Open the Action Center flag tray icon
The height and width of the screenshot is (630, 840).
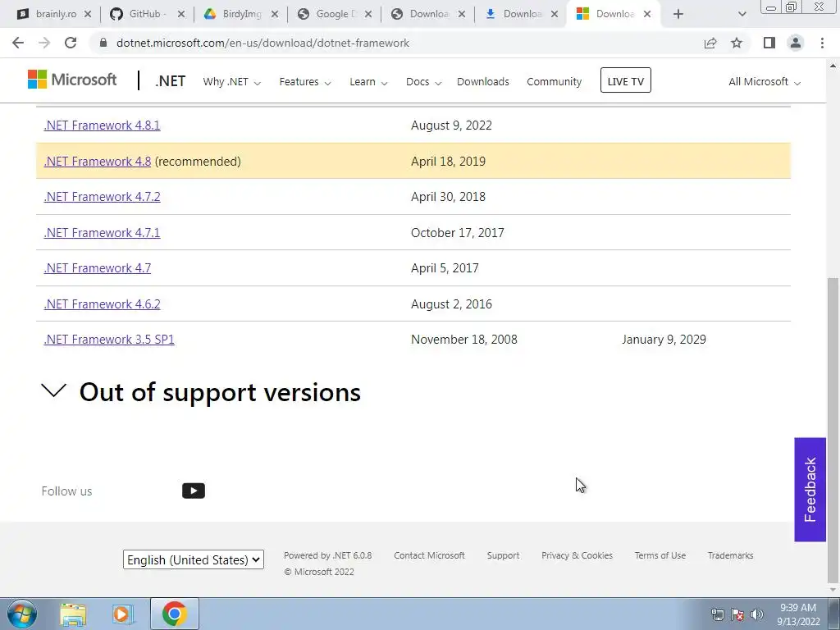click(x=737, y=614)
